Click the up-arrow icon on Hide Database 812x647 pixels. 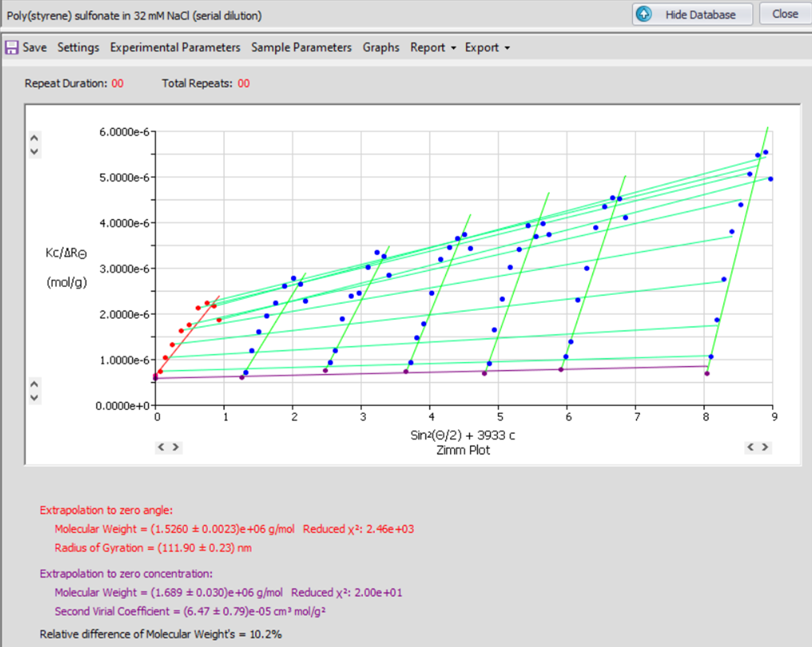646,14
